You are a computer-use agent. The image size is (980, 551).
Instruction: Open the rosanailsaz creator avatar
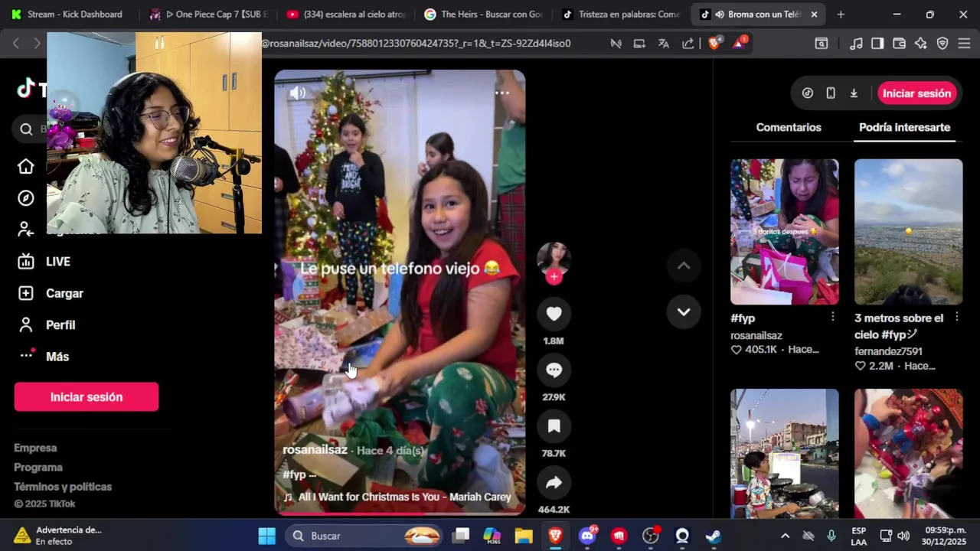[x=554, y=259]
